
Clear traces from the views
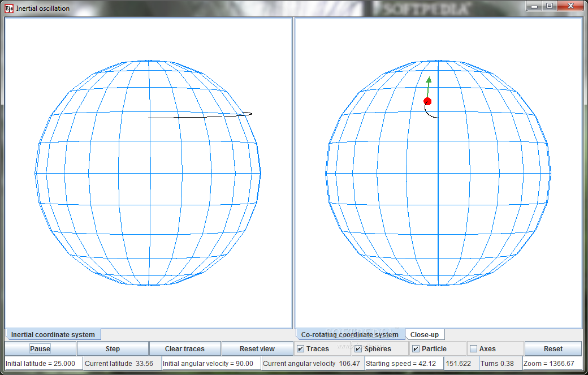point(184,349)
